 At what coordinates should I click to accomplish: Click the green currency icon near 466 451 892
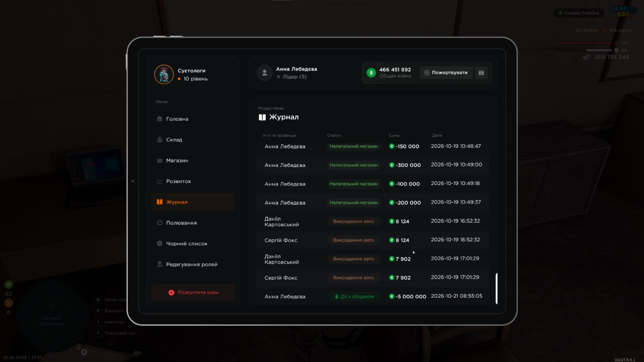371,73
